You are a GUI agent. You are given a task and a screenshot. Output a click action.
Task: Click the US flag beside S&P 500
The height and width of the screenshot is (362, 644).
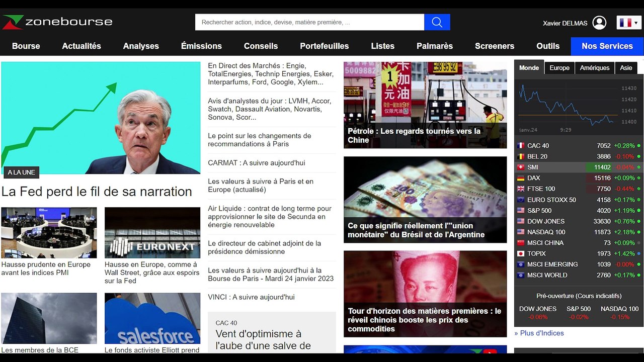[x=521, y=211]
